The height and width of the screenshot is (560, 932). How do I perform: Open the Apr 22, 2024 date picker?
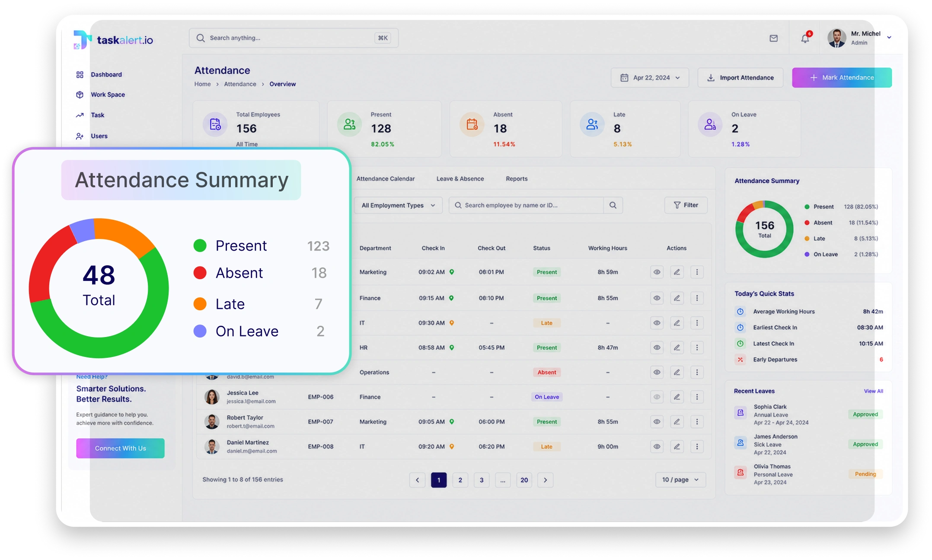point(650,78)
